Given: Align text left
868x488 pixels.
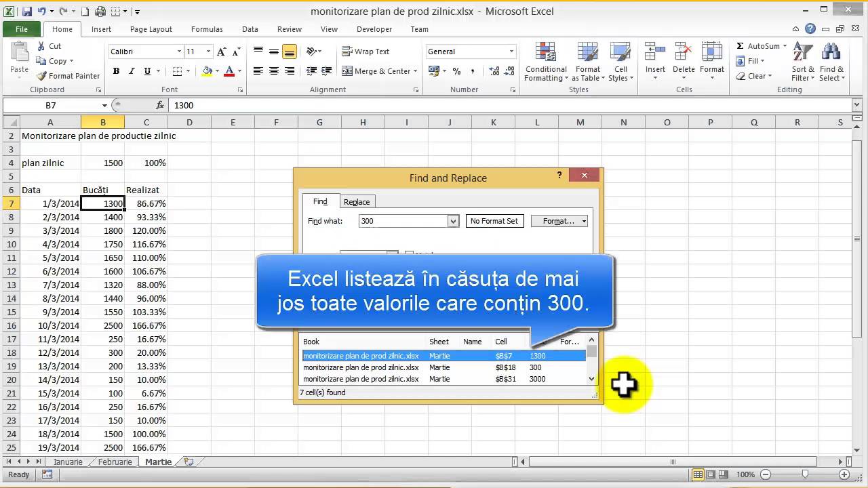Looking at the screenshot, I should point(258,71).
